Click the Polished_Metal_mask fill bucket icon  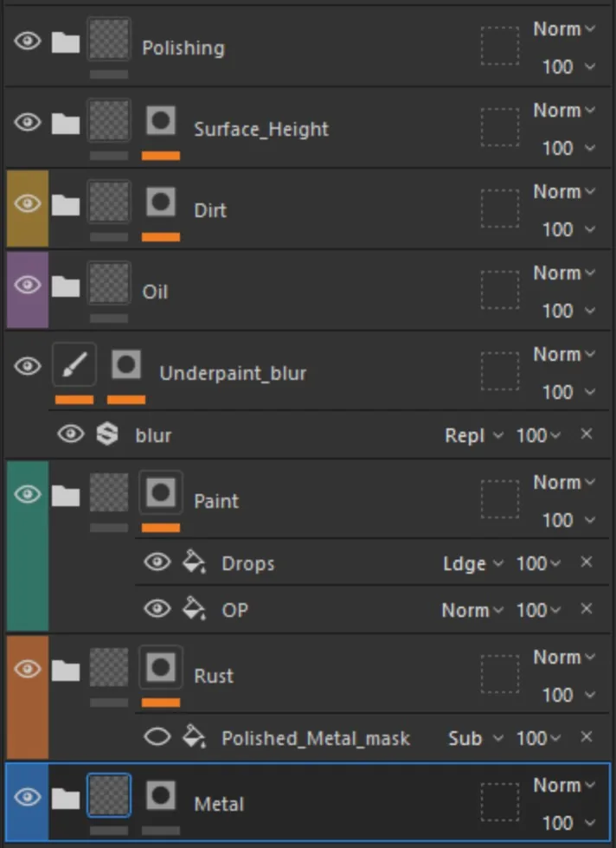tap(194, 736)
